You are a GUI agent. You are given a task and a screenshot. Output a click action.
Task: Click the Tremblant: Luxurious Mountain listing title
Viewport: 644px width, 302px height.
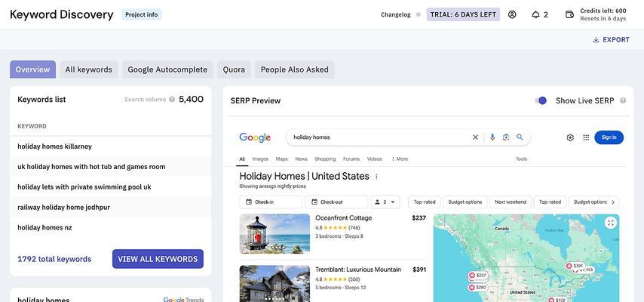(358, 270)
